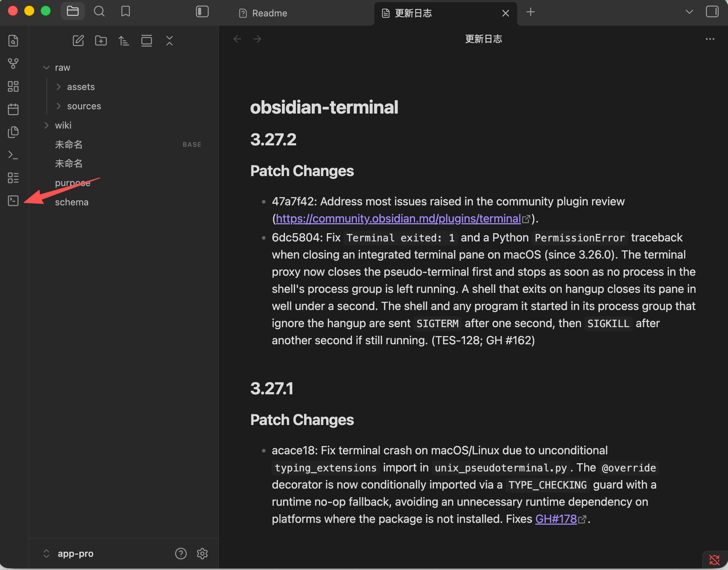The height and width of the screenshot is (570, 728).
Task: Open graph view ribbon icon
Action: 13,64
